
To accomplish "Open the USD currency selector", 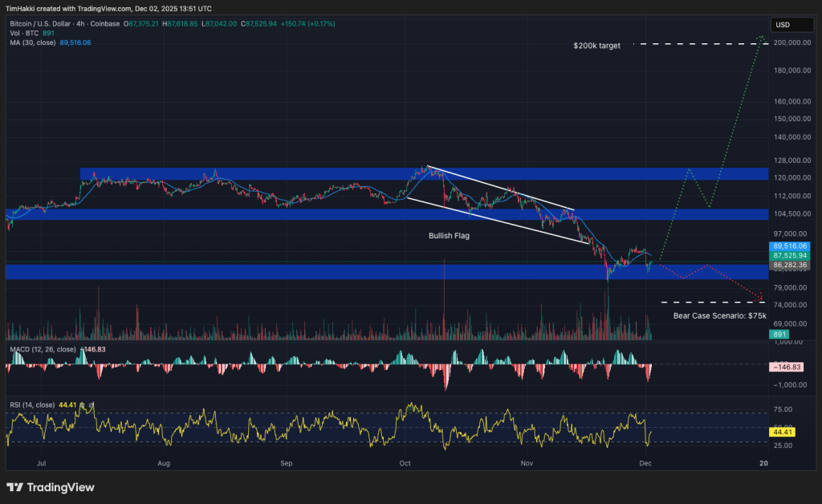I will 782,25.
